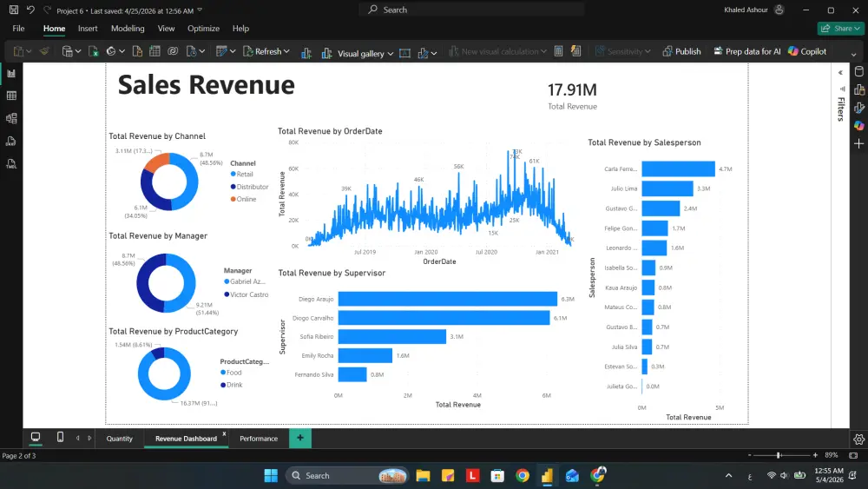Viewport: 868px width, 489px height.
Task: Open the View ribbon tab
Action: coord(166,29)
